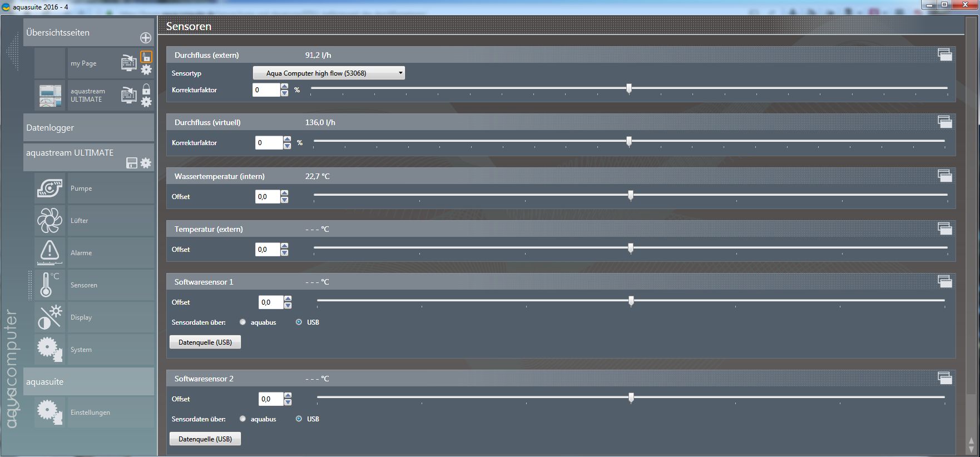The height and width of the screenshot is (457, 980).
Task: Open gear settings for aquastream ULTIMATE overview page
Action: (x=146, y=102)
